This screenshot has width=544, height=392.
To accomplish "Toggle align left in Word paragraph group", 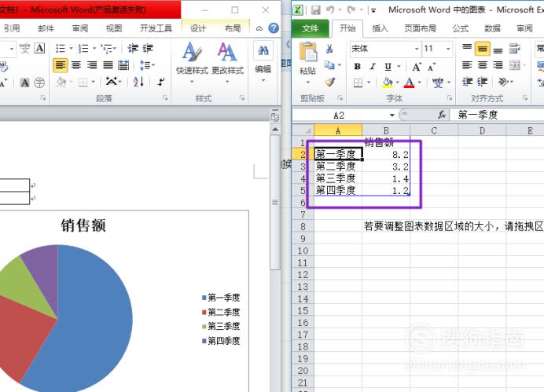I will pyautogui.click(x=61, y=65).
